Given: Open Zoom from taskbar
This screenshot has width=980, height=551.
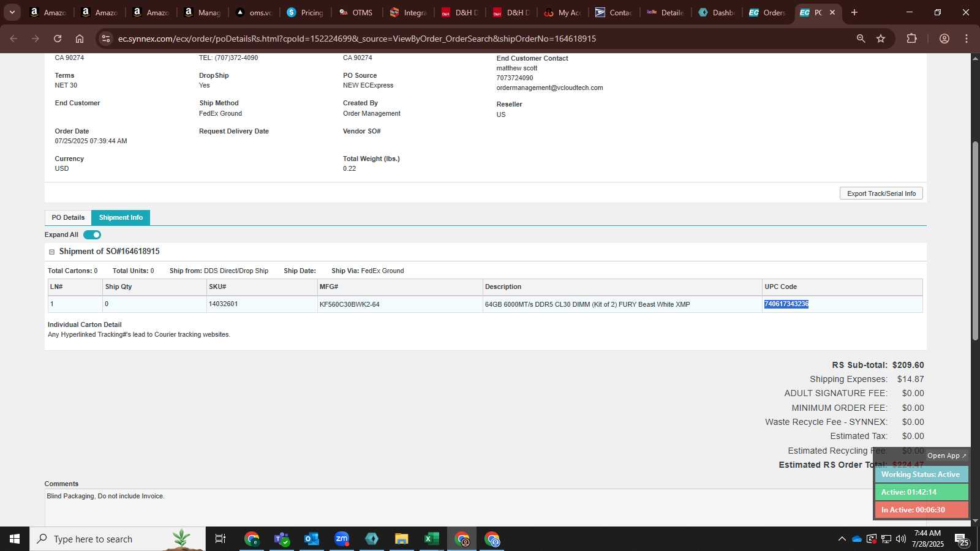Looking at the screenshot, I should point(342,539).
